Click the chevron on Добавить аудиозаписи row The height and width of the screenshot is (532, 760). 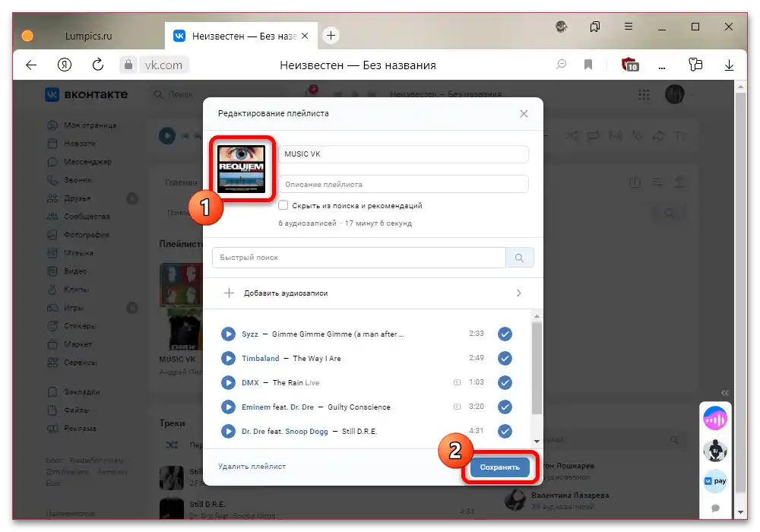point(518,293)
